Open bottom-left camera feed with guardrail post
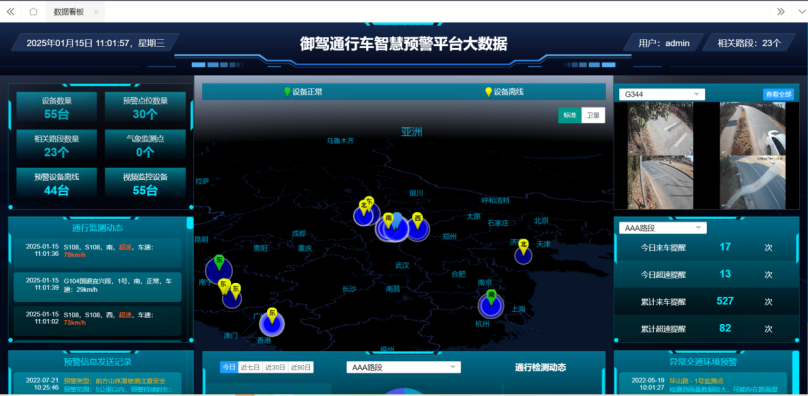808x396 pixels. [x=660, y=182]
